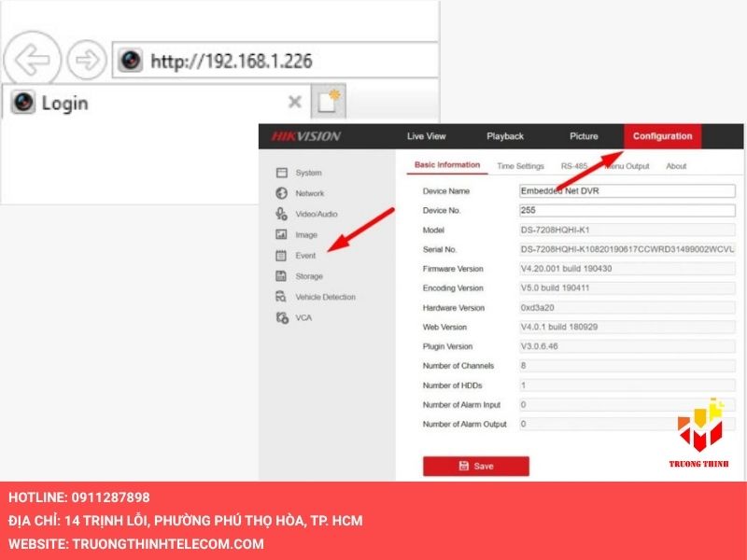Open Storage settings in sidebar

(309, 276)
